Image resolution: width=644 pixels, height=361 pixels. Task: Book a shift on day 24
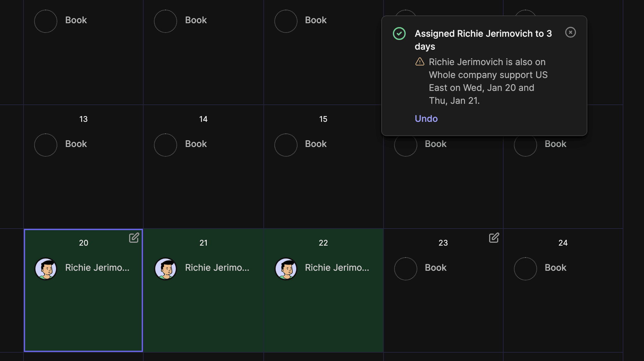[x=555, y=268]
